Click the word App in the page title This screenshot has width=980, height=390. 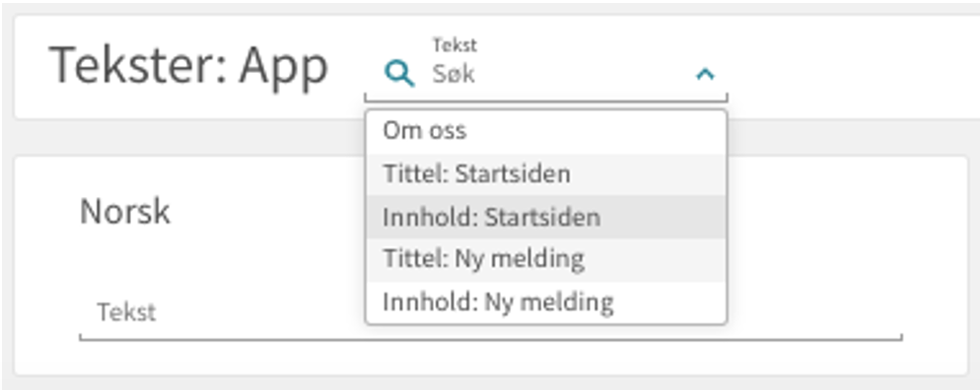(x=284, y=67)
